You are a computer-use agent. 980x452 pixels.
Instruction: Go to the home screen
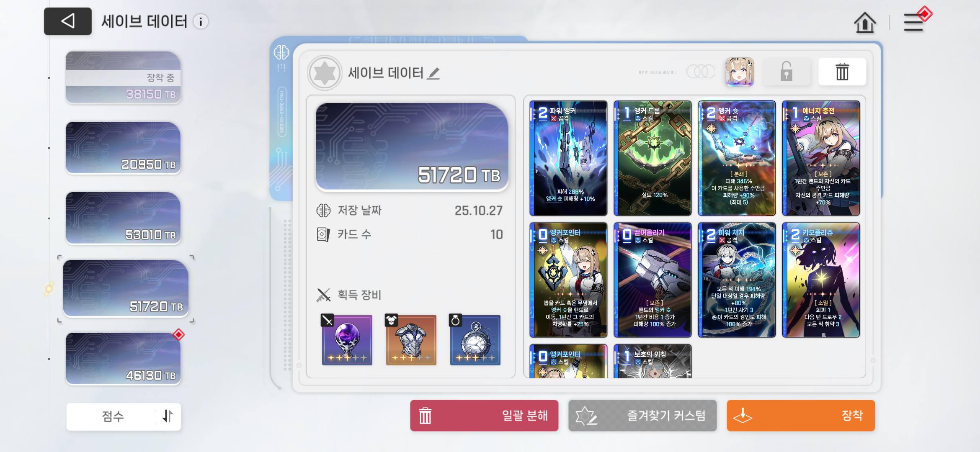tap(865, 22)
